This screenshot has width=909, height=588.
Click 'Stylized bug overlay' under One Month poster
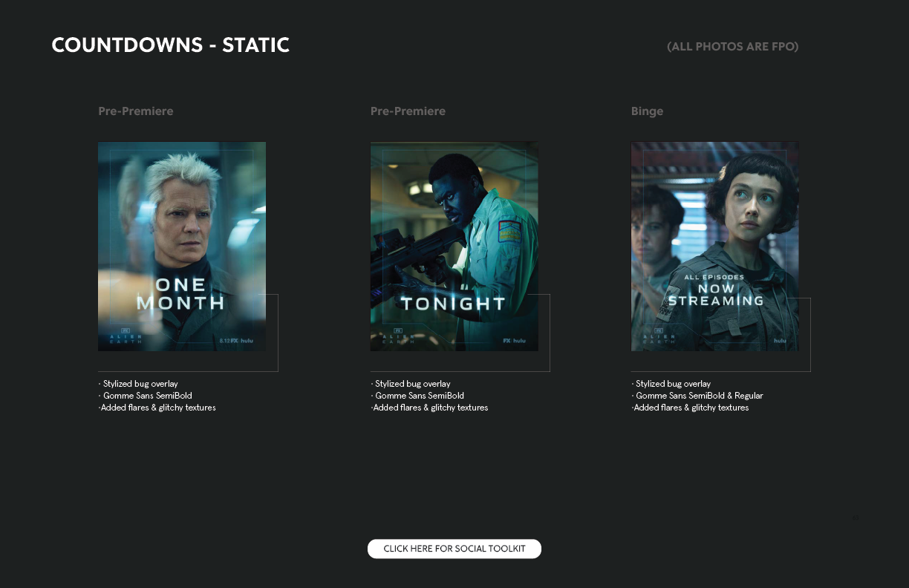point(139,384)
